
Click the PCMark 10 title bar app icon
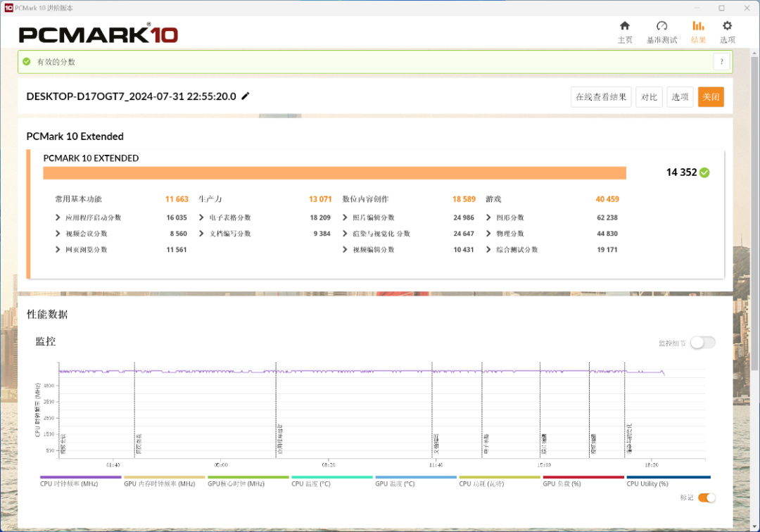[8, 8]
